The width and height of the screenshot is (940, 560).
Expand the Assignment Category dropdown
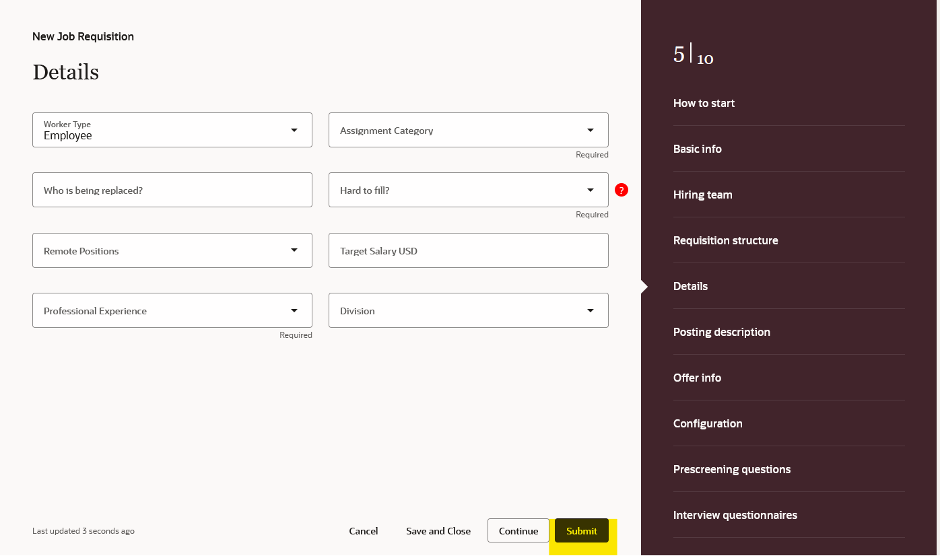(469, 130)
